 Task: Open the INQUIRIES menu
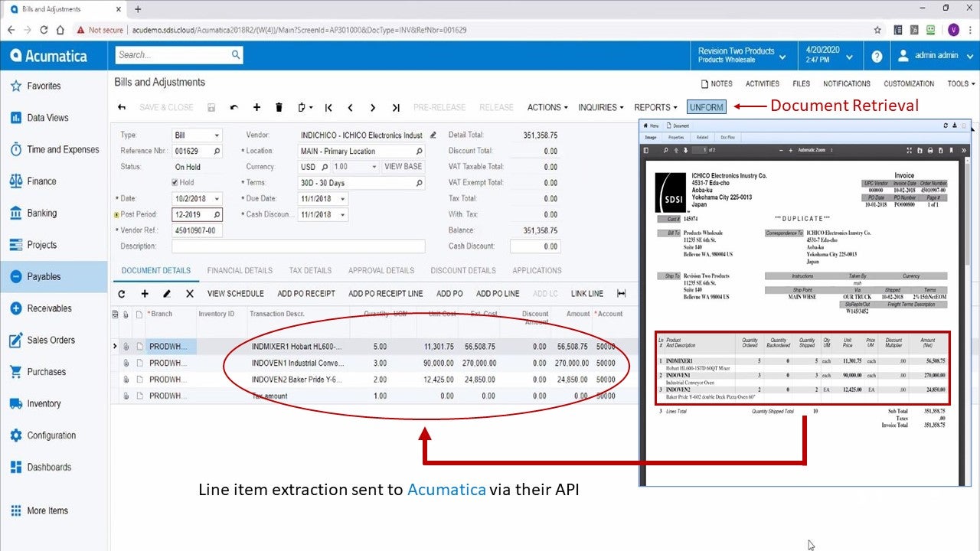(600, 108)
